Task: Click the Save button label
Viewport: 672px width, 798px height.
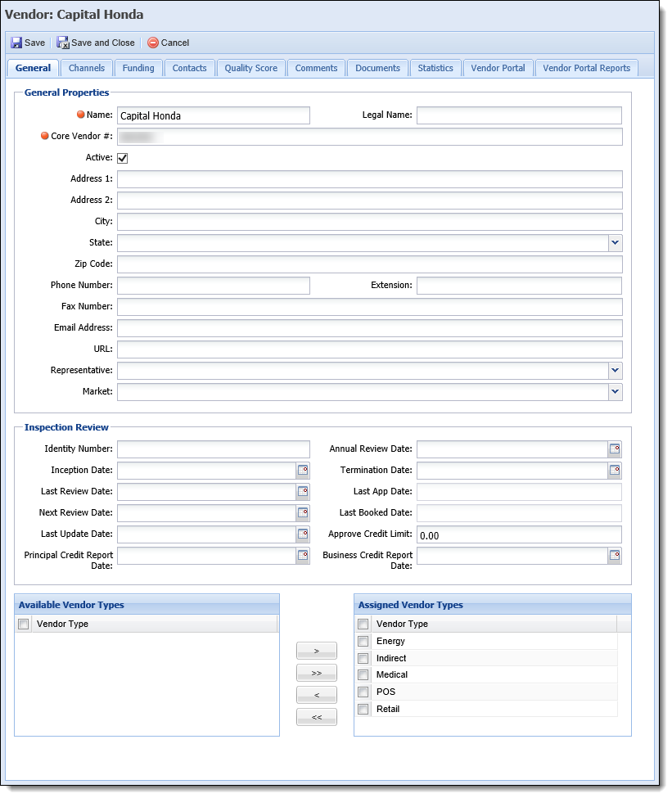Action: click(34, 43)
